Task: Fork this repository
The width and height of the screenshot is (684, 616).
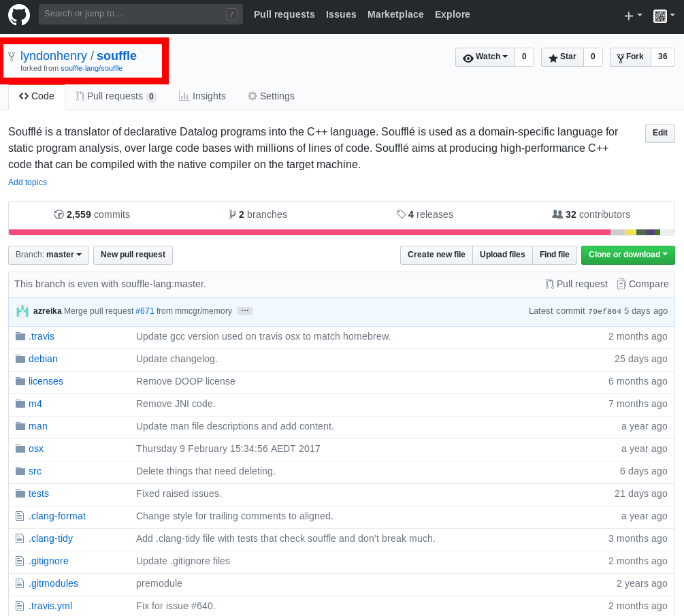Action: (x=630, y=57)
